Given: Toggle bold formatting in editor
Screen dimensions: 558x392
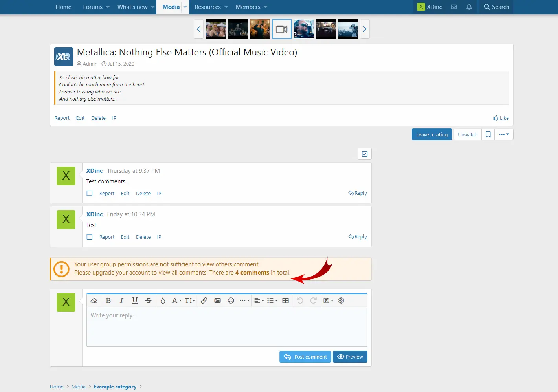Looking at the screenshot, I should [108, 300].
